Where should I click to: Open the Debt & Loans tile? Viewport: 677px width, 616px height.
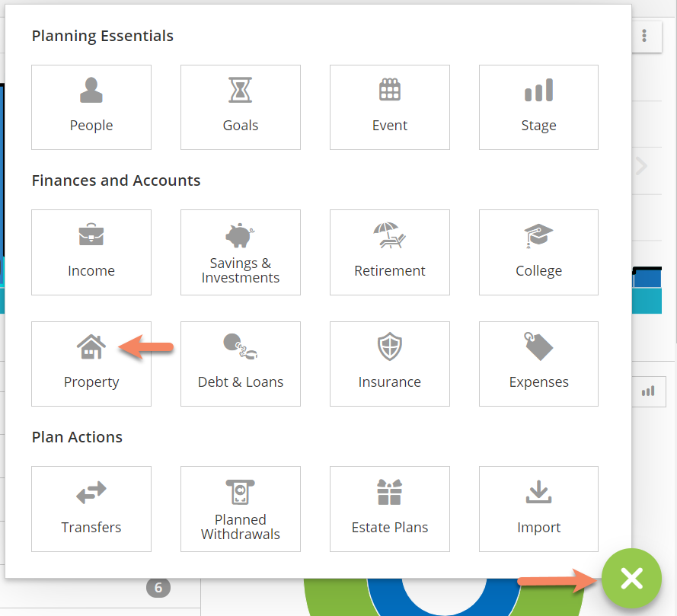point(241,364)
